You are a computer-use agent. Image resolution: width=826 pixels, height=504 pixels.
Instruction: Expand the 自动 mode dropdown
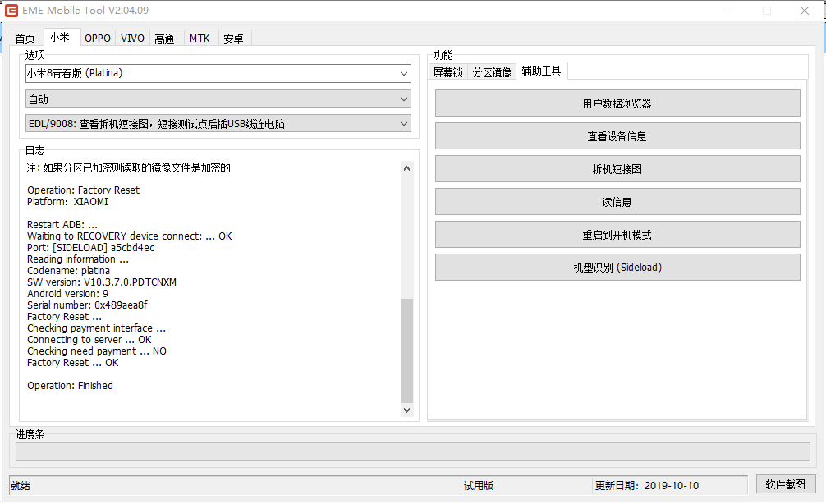pyautogui.click(x=218, y=99)
